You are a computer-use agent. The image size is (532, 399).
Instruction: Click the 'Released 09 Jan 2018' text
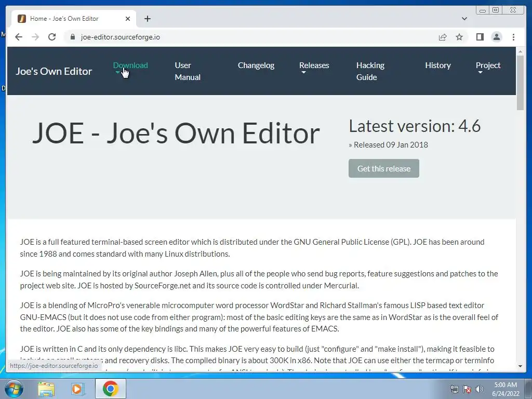tap(391, 145)
